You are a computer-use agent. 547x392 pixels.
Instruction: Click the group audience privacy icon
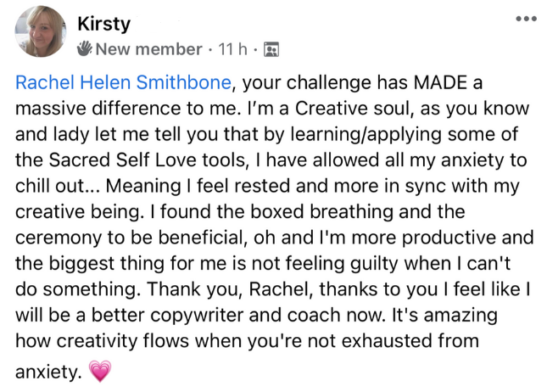coord(271,50)
